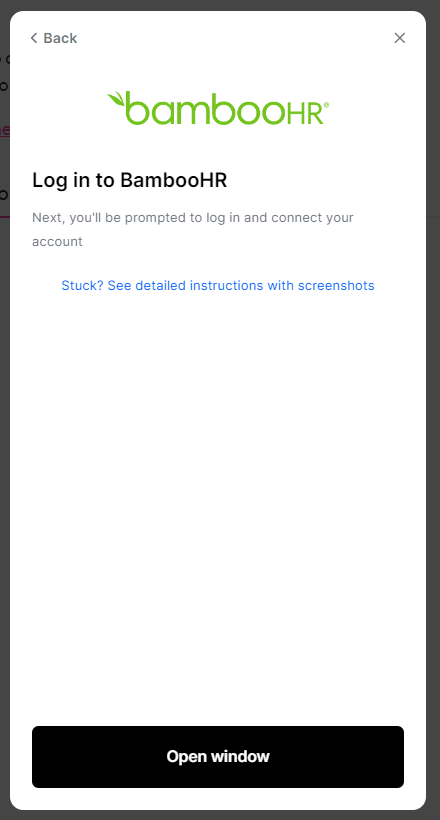The width and height of the screenshot is (440, 820).
Task: Open the BambooHR login window
Action: (218, 757)
